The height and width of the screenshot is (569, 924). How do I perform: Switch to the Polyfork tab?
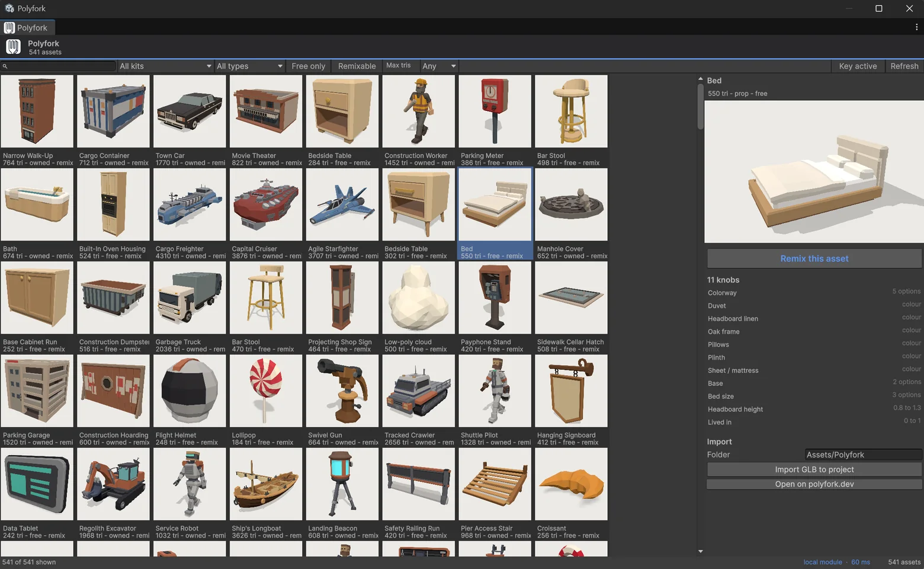click(28, 27)
